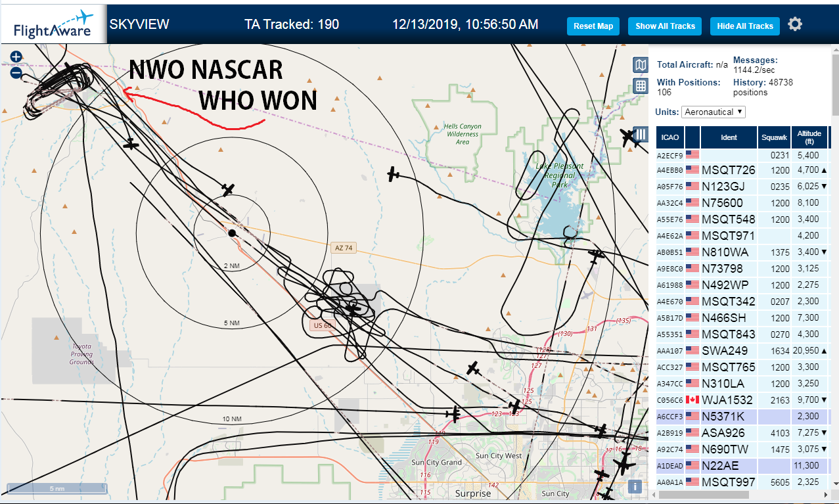Zoom in the map with plus
The height and width of the screenshot is (504, 839).
[16, 57]
